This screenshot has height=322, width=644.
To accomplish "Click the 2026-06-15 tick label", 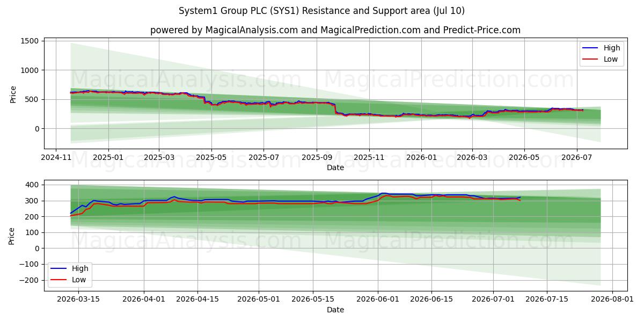I will point(431,299).
